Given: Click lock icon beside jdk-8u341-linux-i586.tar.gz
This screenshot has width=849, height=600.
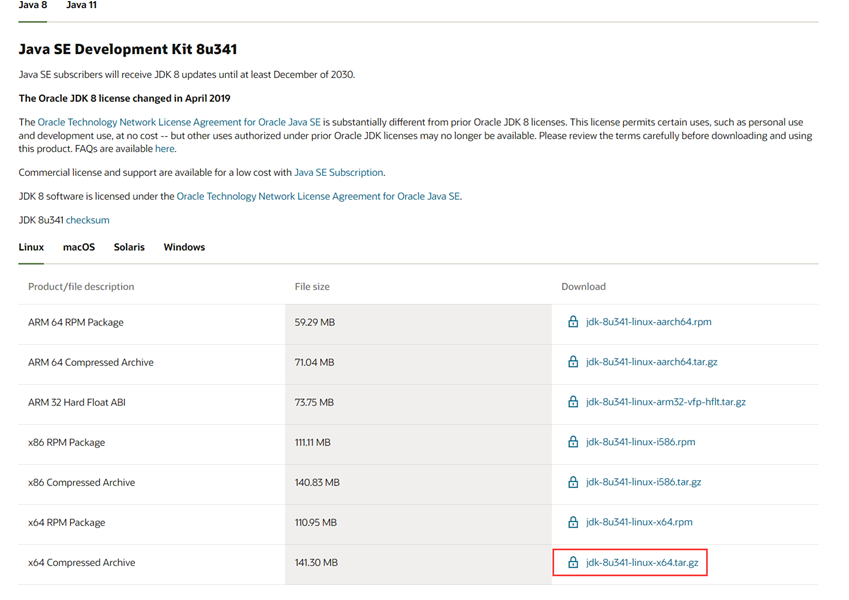Looking at the screenshot, I should tap(573, 482).
